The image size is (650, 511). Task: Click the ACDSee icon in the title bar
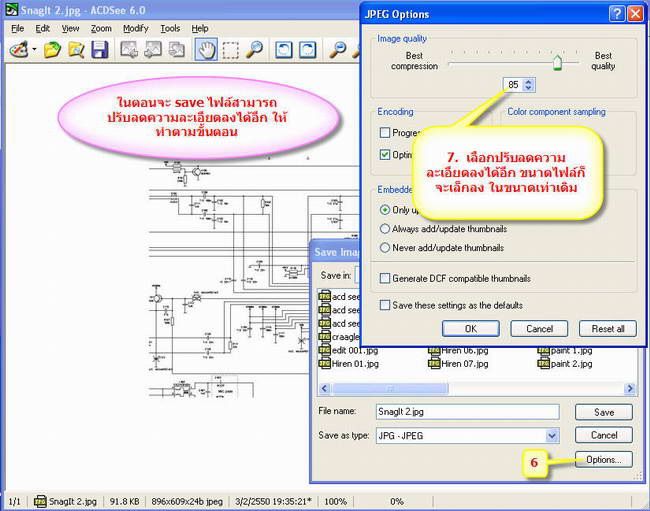point(12,10)
